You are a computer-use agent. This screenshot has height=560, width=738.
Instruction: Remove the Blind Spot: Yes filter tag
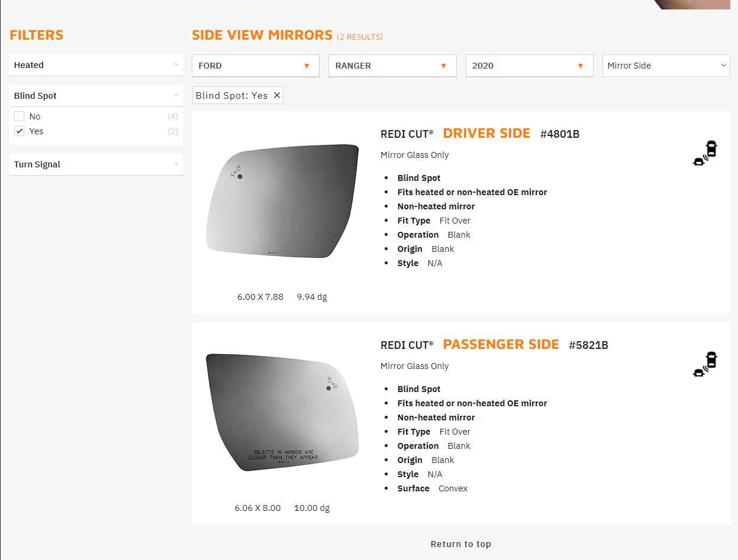click(276, 95)
